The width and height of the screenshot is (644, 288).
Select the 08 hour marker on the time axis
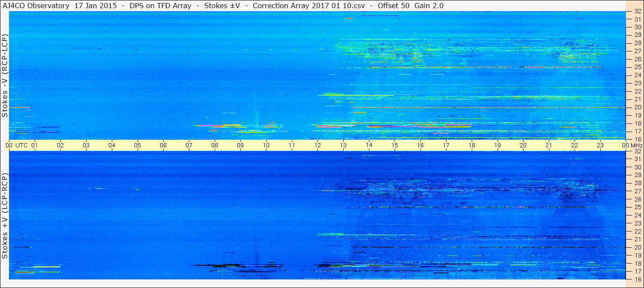point(215,146)
